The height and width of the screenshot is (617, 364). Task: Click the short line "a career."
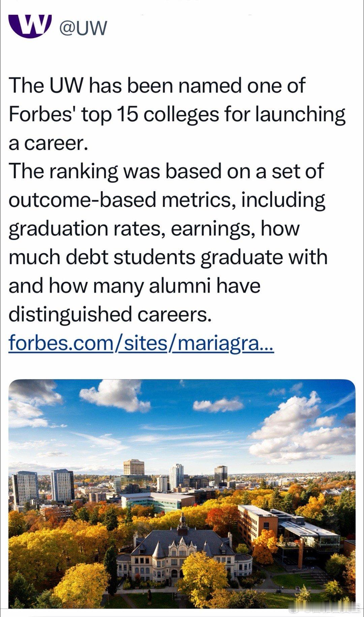[x=48, y=143]
